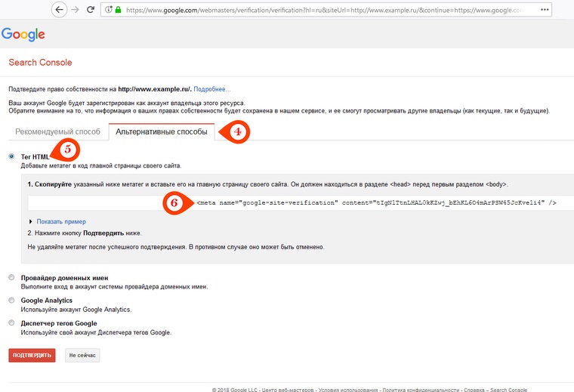
Task: Choose the Google Analytics radio option
Action: point(11,301)
